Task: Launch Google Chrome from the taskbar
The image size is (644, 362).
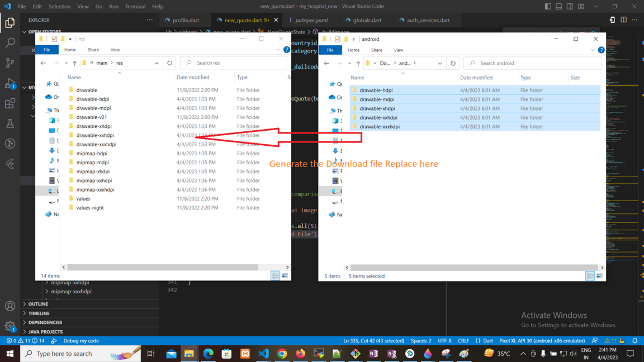Action: [282, 354]
